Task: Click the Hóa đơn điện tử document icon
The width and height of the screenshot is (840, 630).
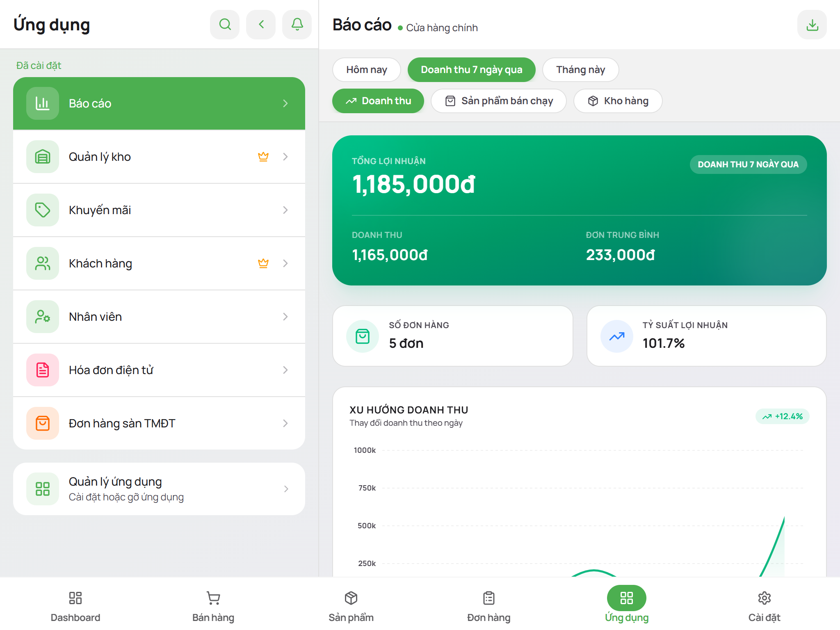Action: [43, 370]
